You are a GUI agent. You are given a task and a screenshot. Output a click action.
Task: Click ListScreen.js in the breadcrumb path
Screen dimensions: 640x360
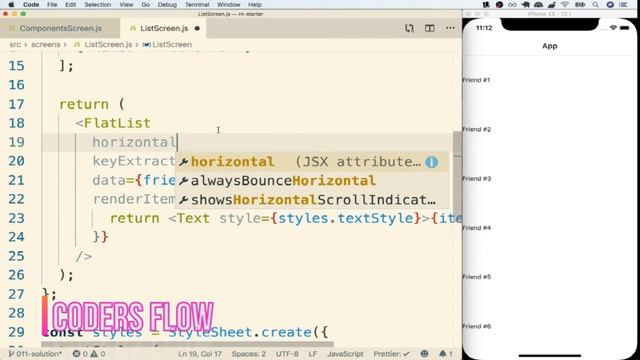108,44
